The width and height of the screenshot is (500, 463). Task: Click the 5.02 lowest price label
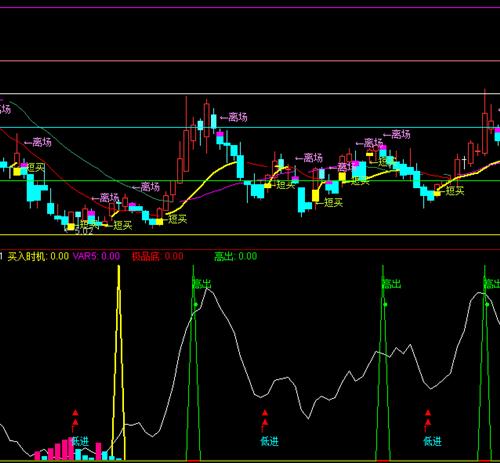(84, 231)
